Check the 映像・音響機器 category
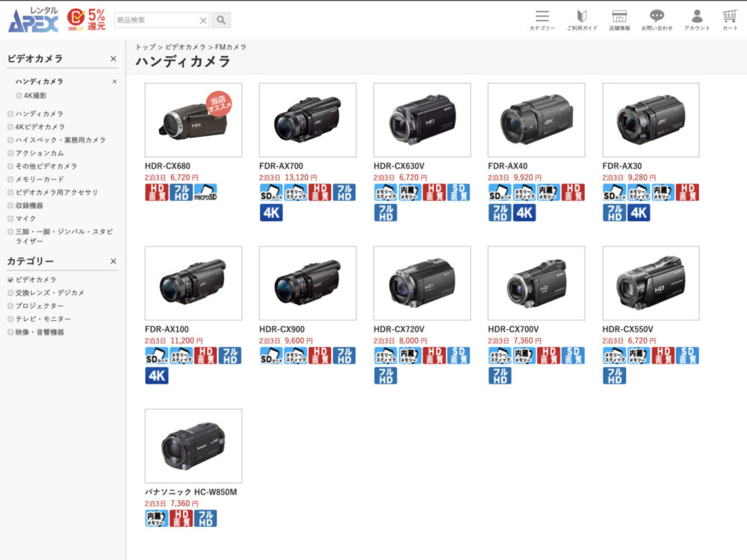Viewport: 747px width, 560px height. (x=10, y=332)
